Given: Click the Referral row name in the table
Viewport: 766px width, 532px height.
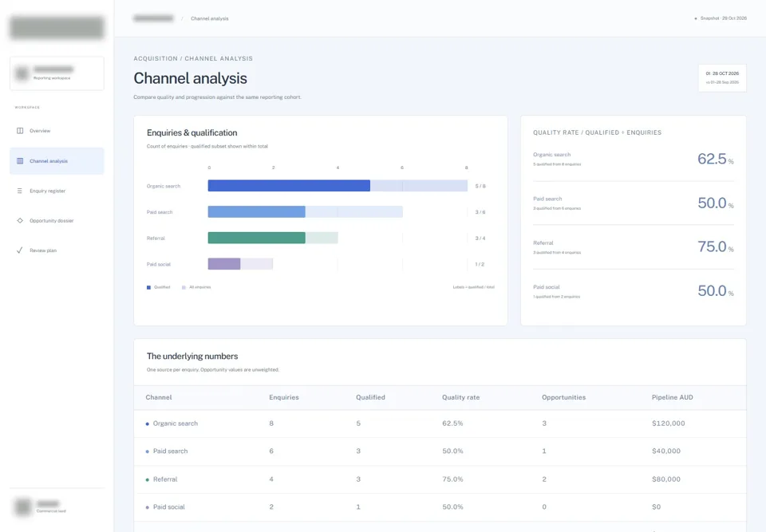Looking at the screenshot, I should click(165, 479).
